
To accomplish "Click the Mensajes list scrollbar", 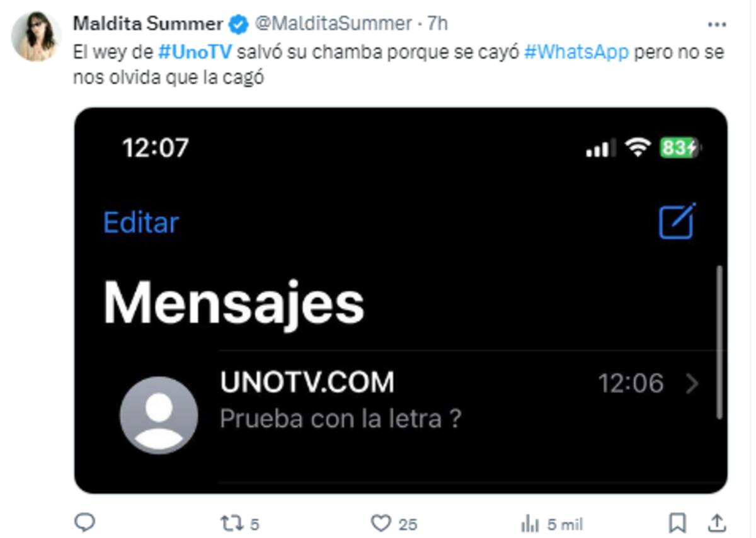I will (720, 342).
